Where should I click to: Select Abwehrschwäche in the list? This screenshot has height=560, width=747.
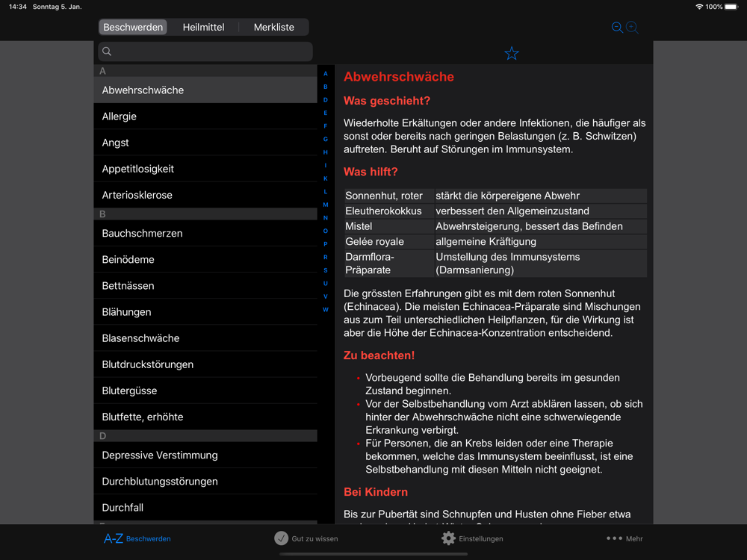point(205,90)
